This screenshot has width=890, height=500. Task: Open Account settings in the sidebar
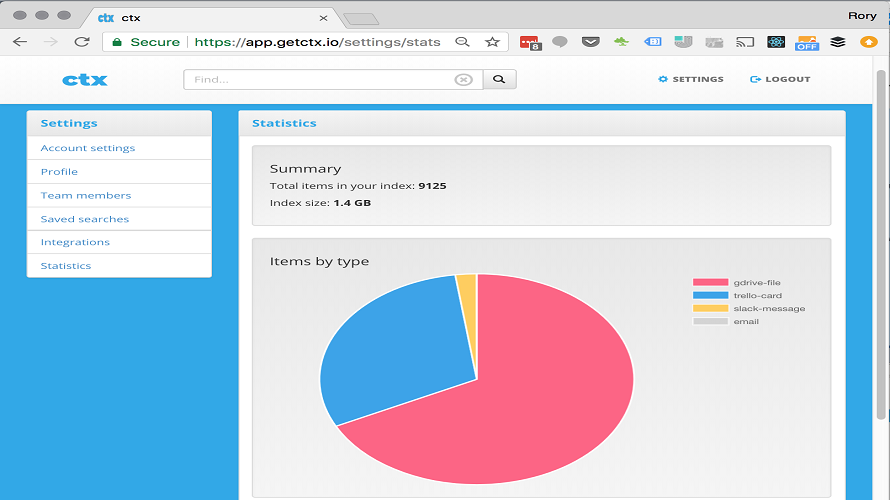[x=119, y=148]
